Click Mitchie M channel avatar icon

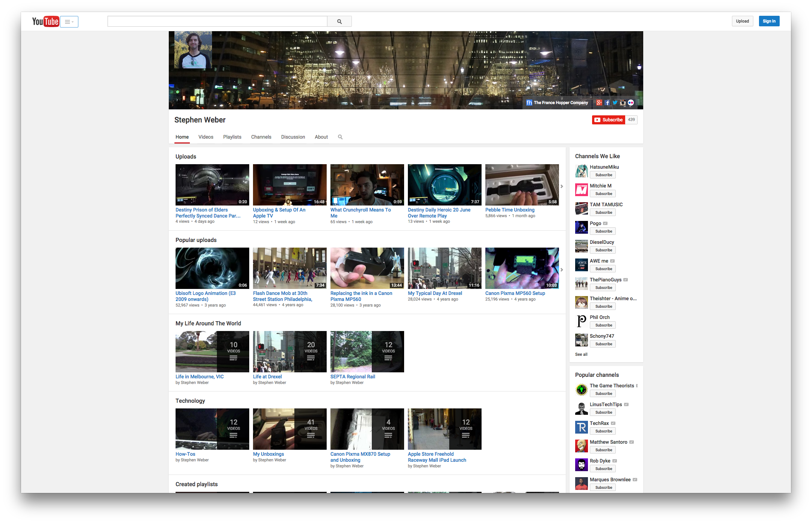point(581,190)
